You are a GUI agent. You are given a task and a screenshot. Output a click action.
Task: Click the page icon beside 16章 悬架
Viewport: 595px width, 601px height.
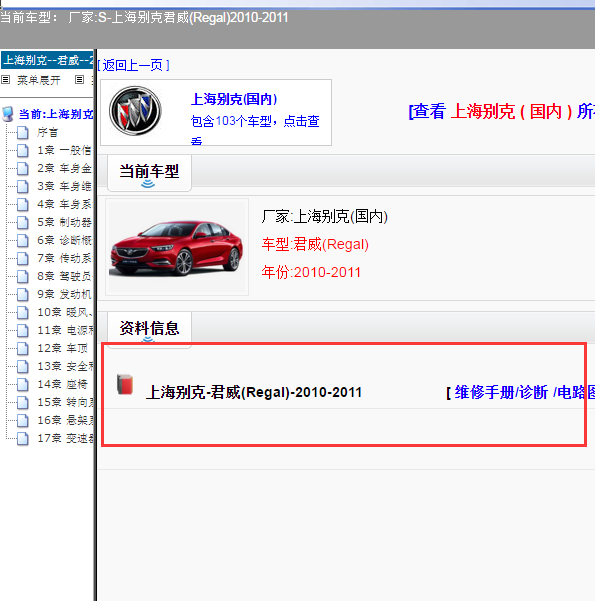coord(23,421)
